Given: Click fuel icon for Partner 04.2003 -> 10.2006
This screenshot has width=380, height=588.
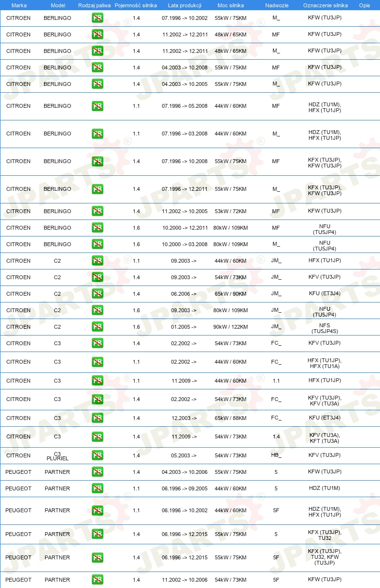Looking at the screenshot, I should coord(97,472).
